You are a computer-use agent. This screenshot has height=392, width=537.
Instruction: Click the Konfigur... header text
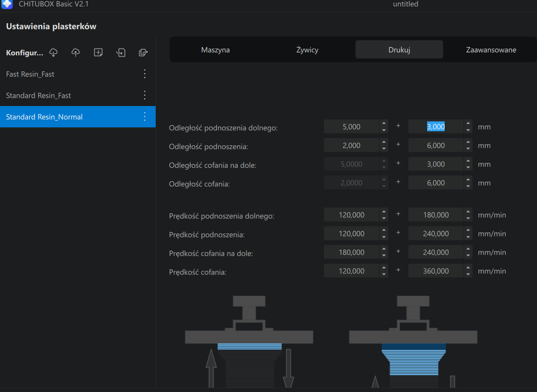25,53
